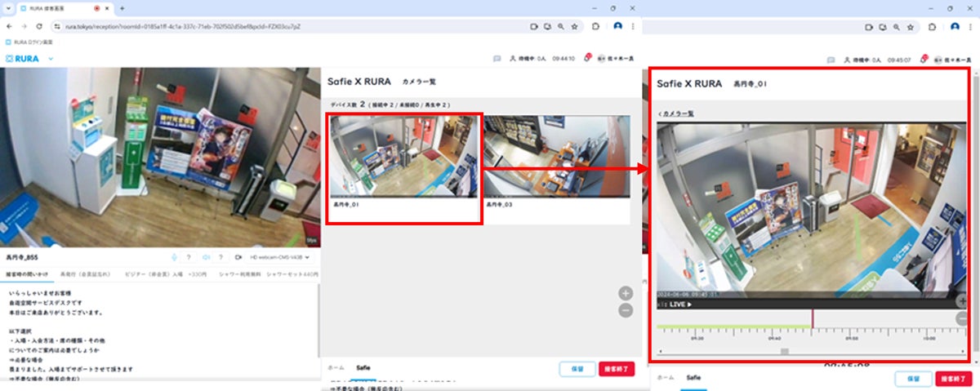This screenshot has width=980, height=391.
Task: Open the 高円寺_03 camera thumbnail
Action: point(556,156)
